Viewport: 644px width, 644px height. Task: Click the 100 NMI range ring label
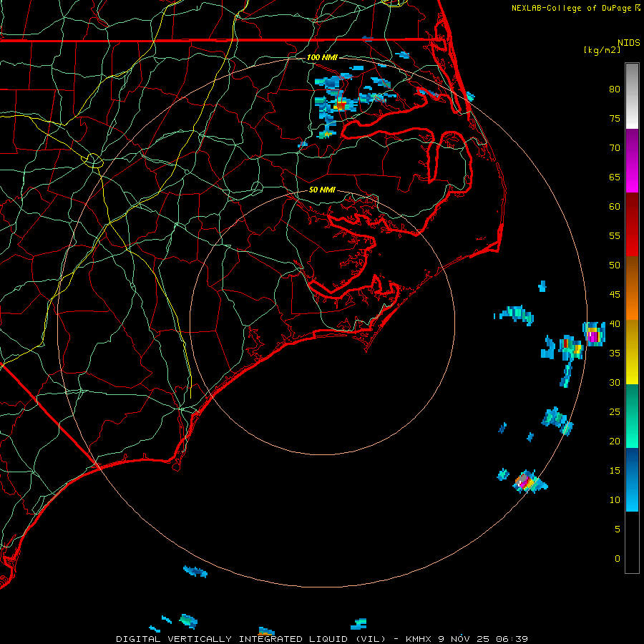(x=321, y=57)
